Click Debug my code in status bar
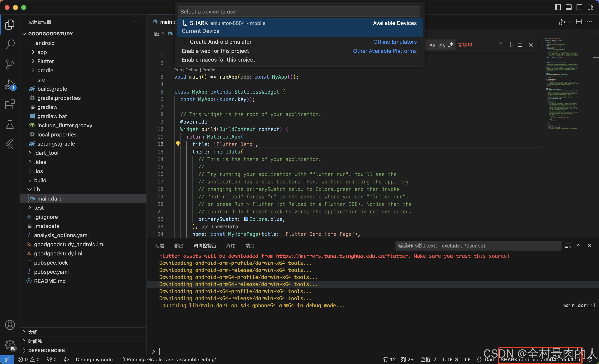 pyautogui.click(x=94, y=359)
